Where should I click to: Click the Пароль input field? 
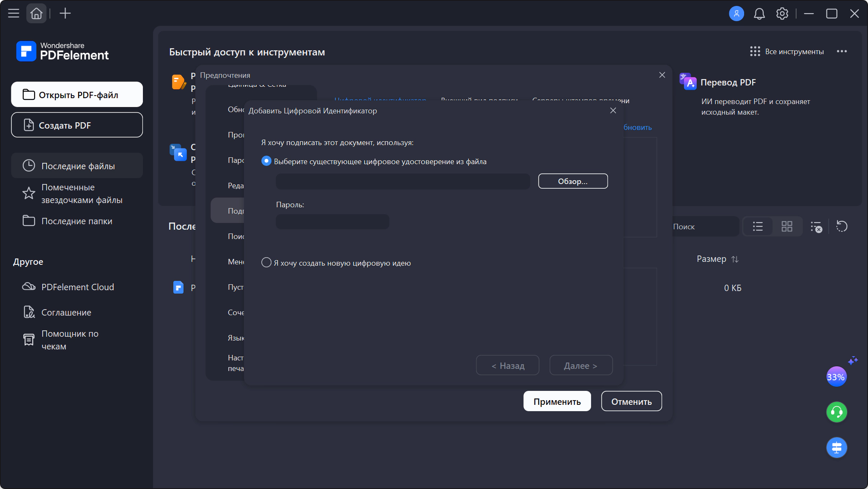332,222
